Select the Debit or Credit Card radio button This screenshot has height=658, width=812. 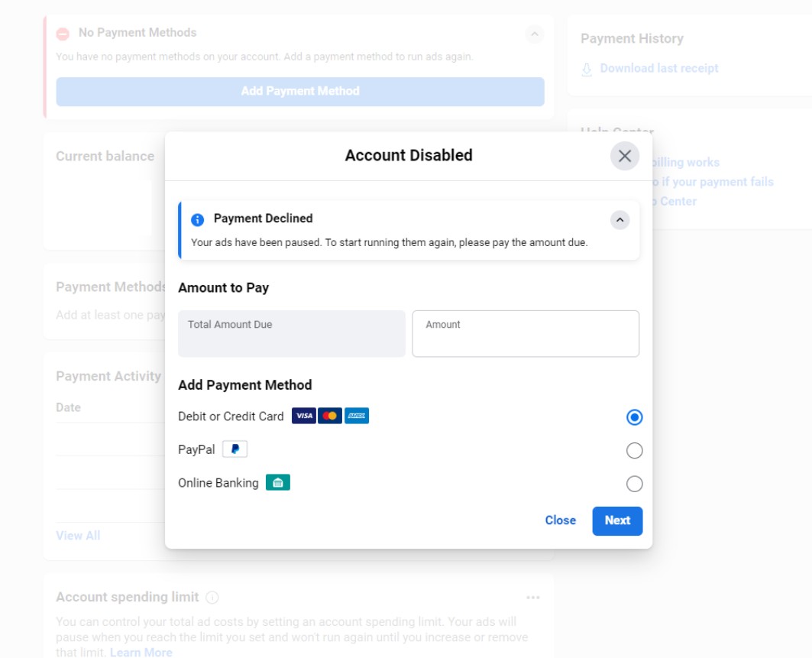click(634, 417)
